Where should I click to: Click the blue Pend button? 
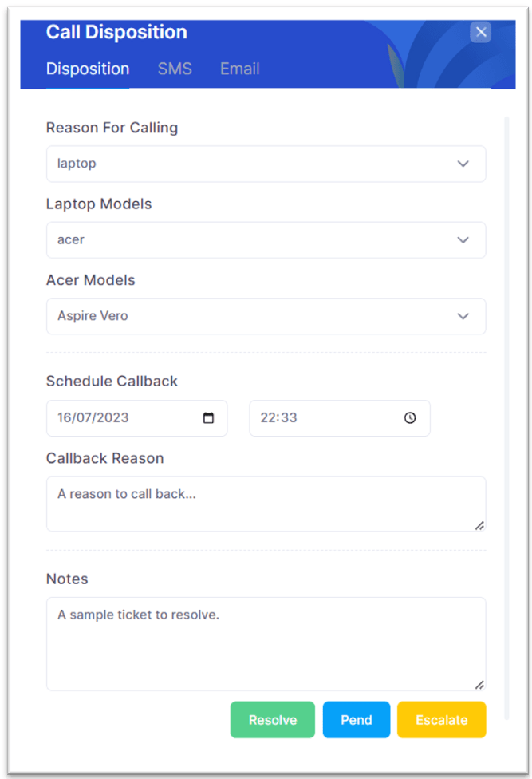click(x=357, y=719)
